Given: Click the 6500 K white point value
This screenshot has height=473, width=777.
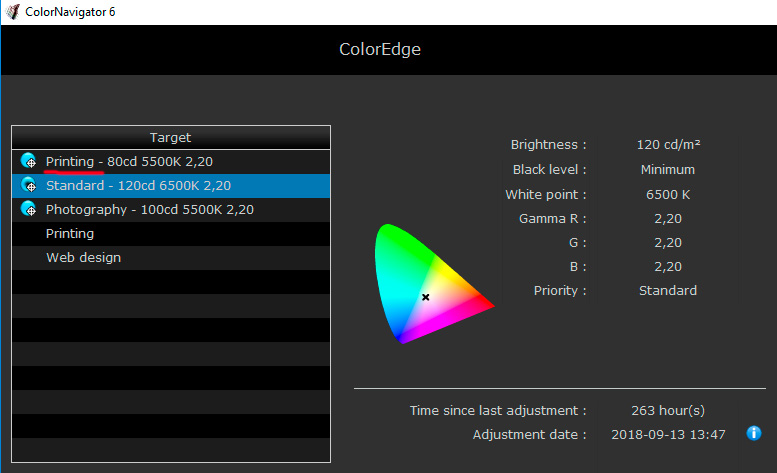Looking at the screenshot, I should click(x=668, y=194).
